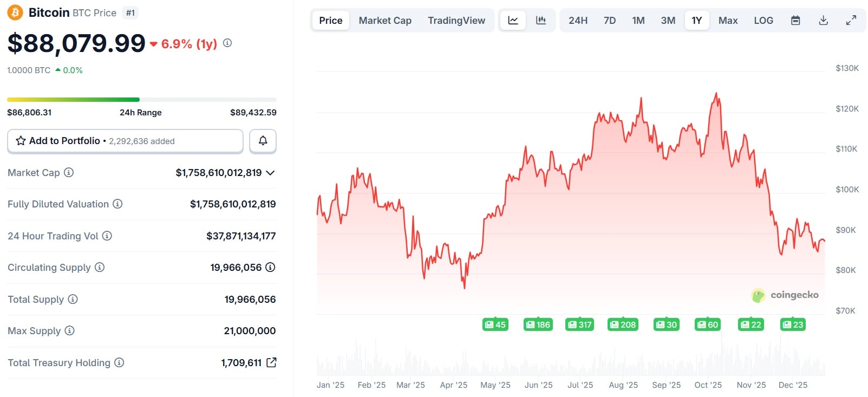Viewport: 868px width, 397px height.
Task: Select the 24H time range
Action: pos(578,21)
